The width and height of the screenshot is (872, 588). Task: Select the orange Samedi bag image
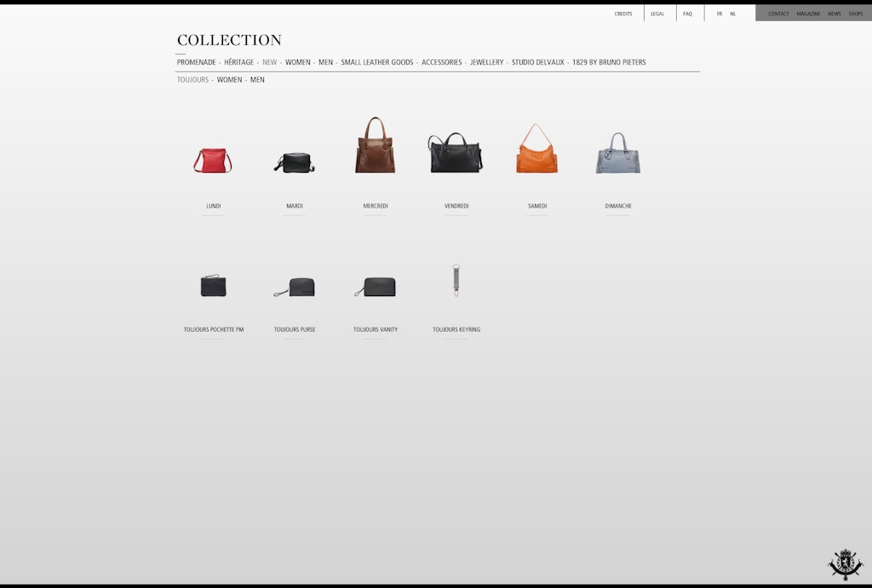(x=536, y=151)
